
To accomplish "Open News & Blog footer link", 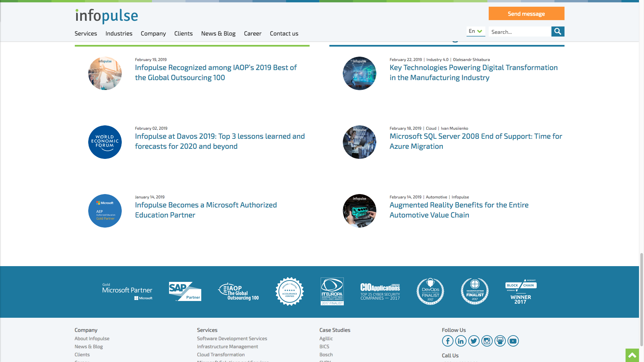I will 89,347.
